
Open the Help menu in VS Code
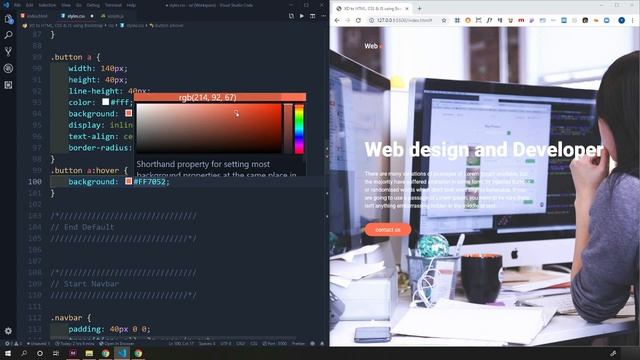tap(131, 5)
